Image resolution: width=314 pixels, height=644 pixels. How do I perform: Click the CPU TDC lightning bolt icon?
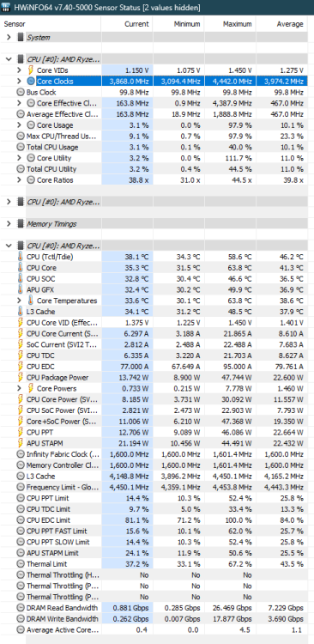[21, 355]
